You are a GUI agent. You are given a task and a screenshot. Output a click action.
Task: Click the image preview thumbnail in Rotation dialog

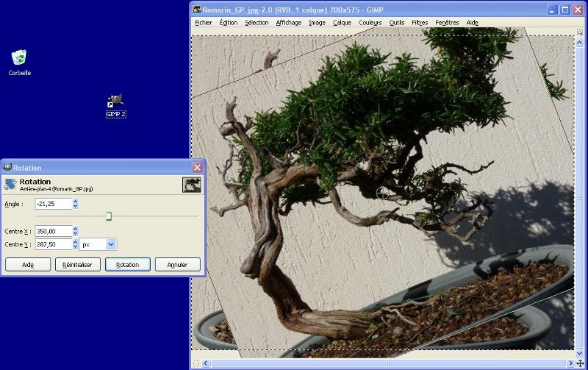click(x=191, y=185)
